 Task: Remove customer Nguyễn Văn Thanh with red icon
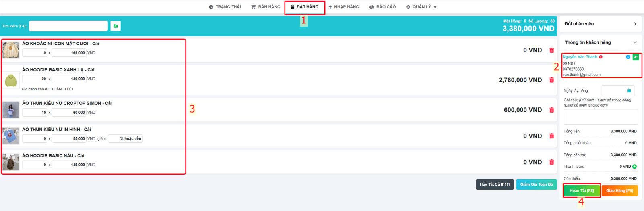(x=601, y=57)
